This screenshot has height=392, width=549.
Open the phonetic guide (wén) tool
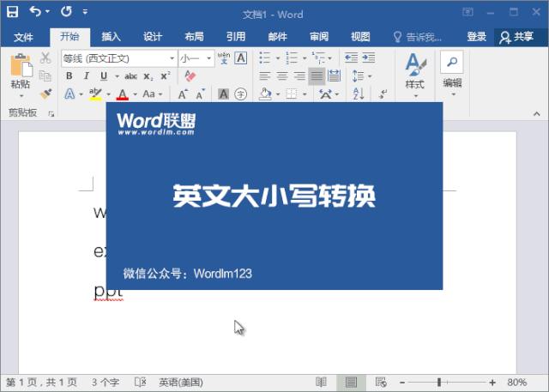tap(224, 58)
